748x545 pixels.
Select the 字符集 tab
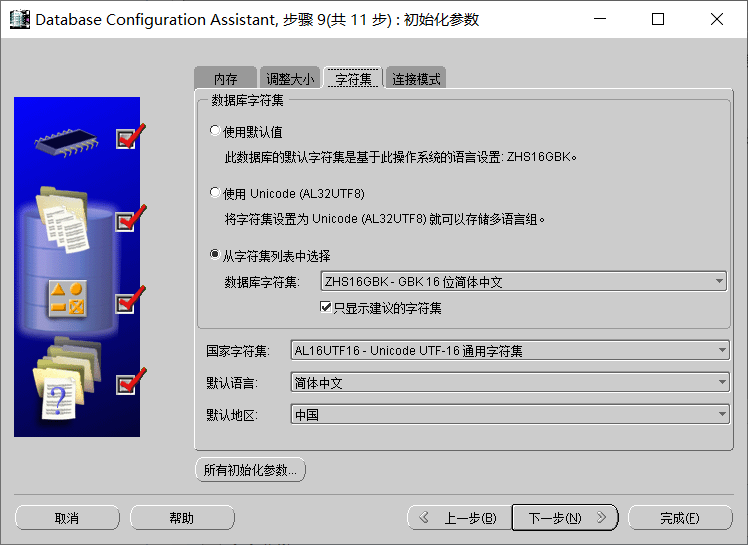(353, 78)
